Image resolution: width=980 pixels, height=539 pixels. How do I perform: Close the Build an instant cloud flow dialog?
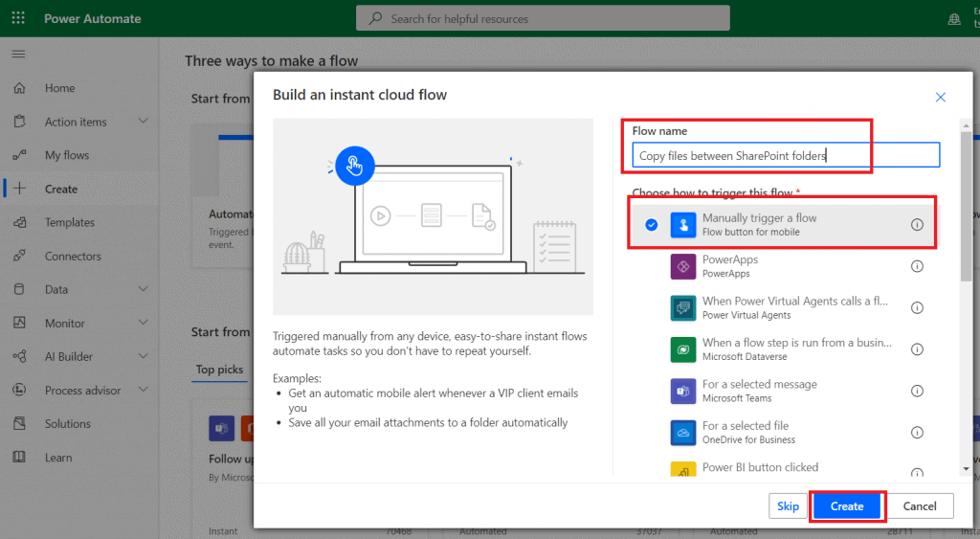pos(940,97)
